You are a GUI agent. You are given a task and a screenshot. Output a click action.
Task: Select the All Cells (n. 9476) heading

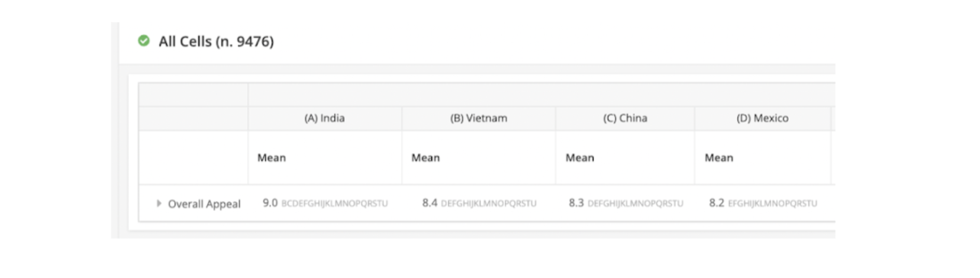coord(216,41)
